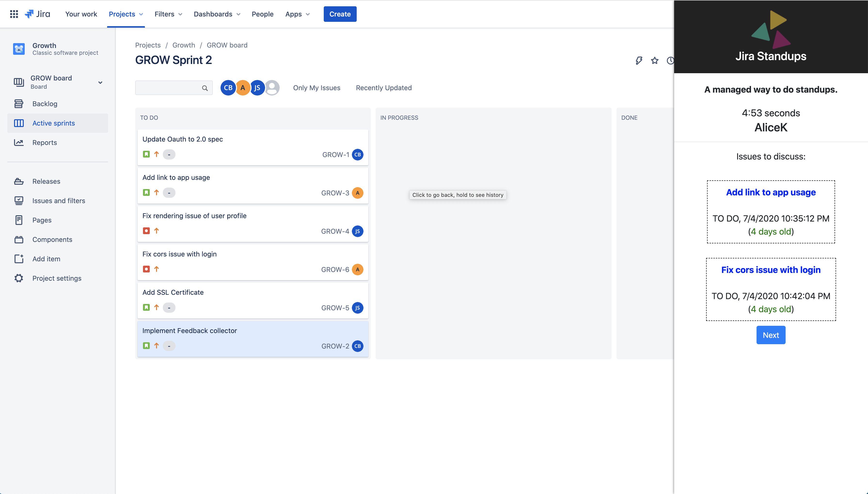Open Reports from the sidebar
Screen dimensions: 868x494
tap(44, 143)
